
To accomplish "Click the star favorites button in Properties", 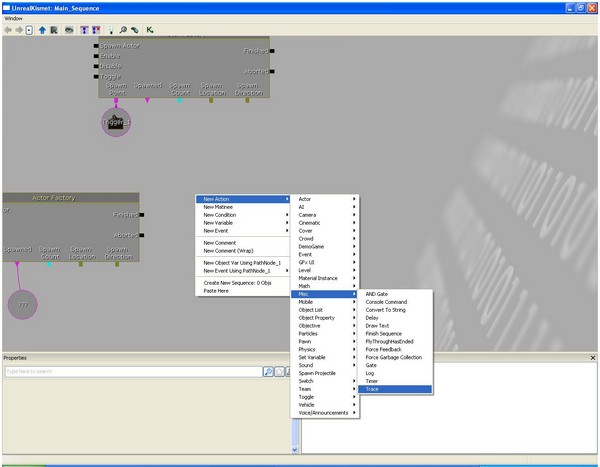I will pos(280,371).
